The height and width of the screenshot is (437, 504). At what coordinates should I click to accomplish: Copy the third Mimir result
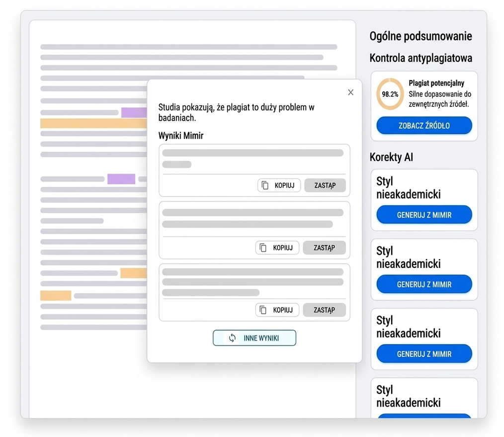(x=277, y=310)
